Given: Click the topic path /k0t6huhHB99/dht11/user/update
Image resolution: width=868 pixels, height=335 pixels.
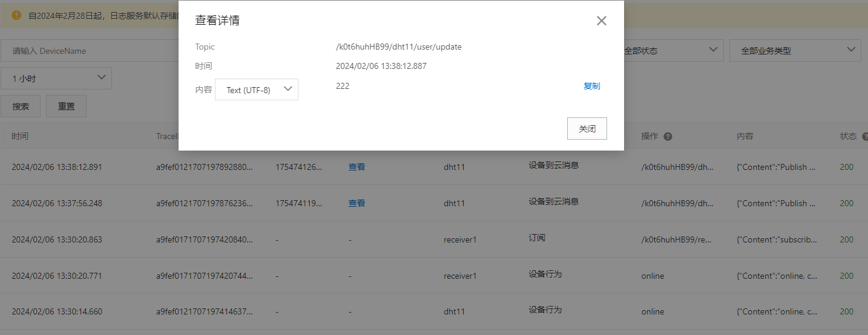Looking at the screenshot, I should click(399, 47).
